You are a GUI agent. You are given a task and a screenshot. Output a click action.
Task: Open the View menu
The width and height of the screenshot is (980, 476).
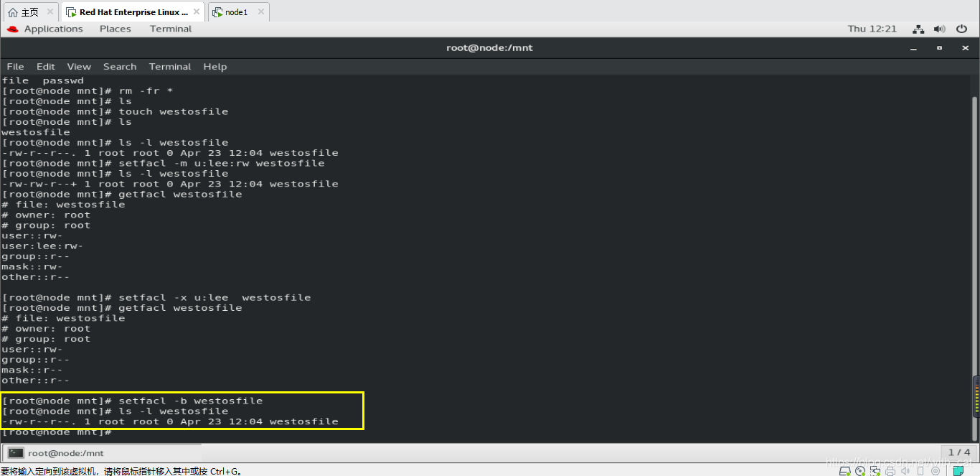79,66
